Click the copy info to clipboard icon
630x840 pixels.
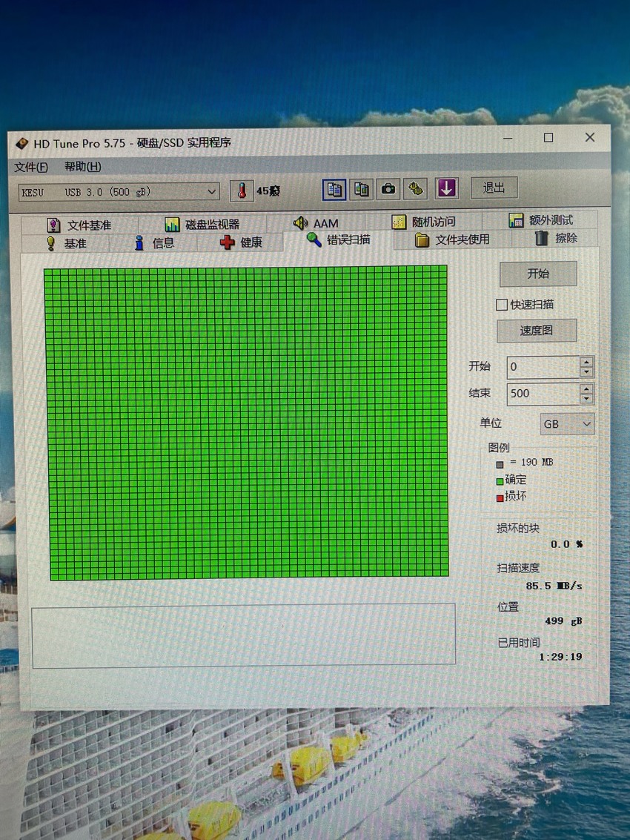tap(334, 190)
